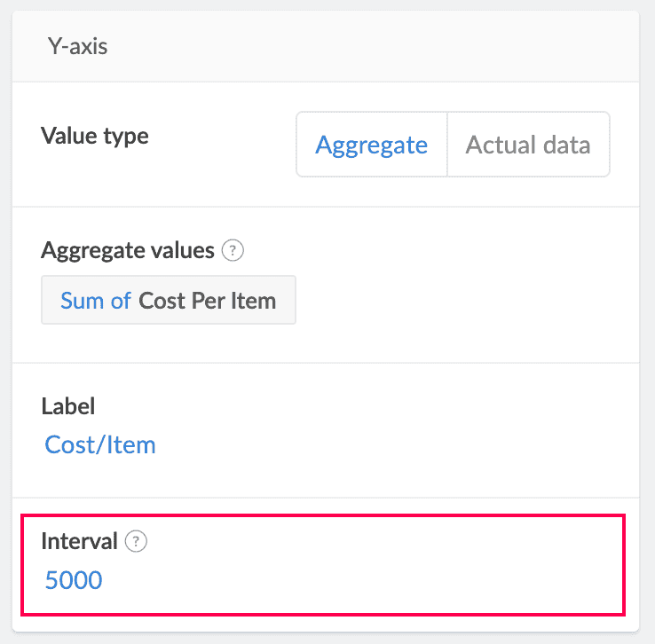The height and width of the screenshot is (644, 655).
Task: Select the Aggregate value type
Action: click(x=371, y=145)
